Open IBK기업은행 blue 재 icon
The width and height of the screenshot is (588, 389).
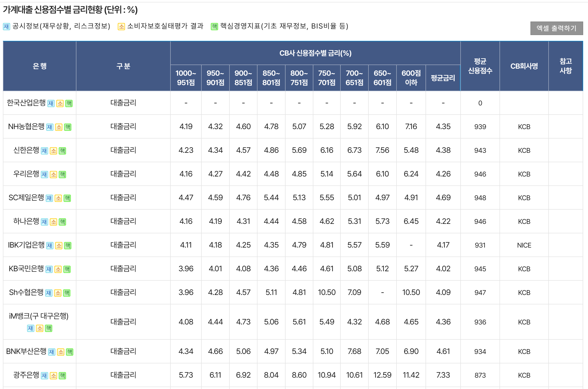pos(50,245)
